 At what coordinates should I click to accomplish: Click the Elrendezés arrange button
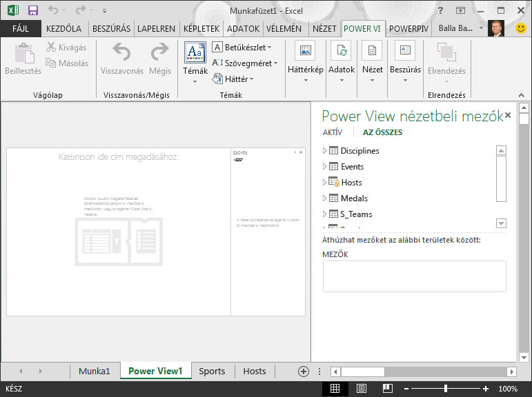[x=446, y=62]
